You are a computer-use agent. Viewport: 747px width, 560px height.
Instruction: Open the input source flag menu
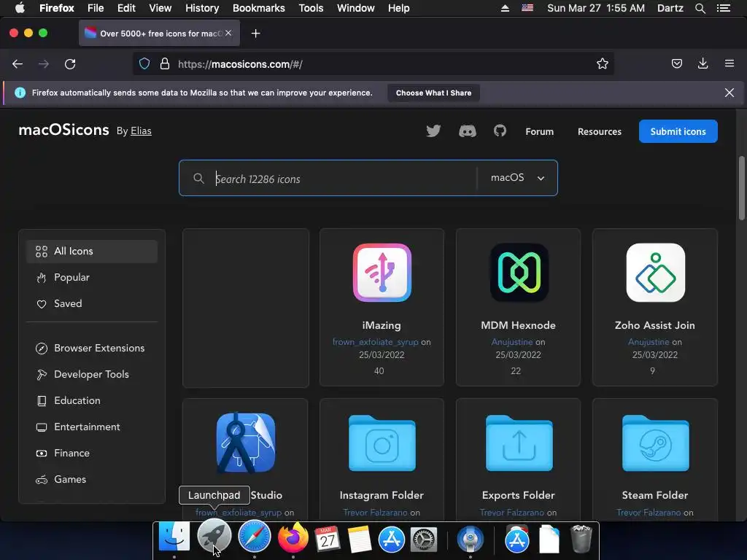point(527,8)
